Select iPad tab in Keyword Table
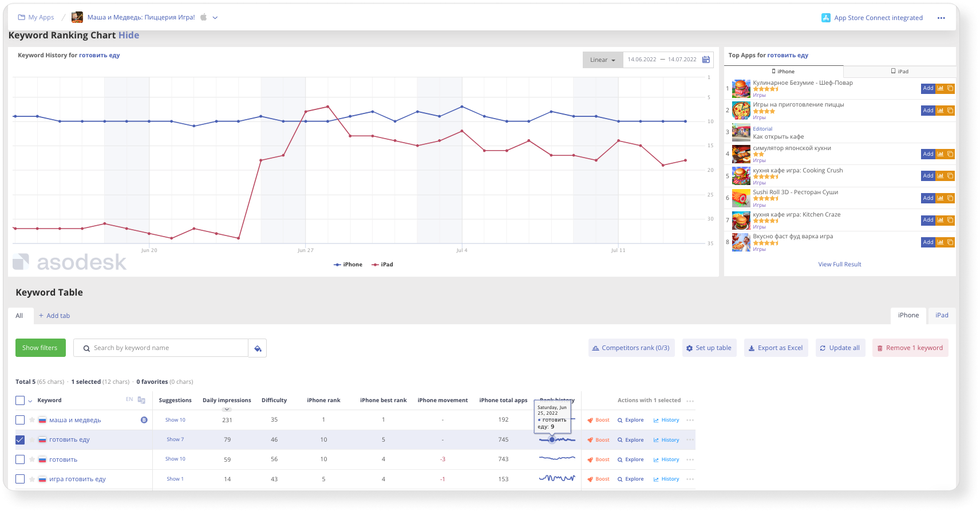Viewport: 980px width, 511px height. click(x=942, y=315)
